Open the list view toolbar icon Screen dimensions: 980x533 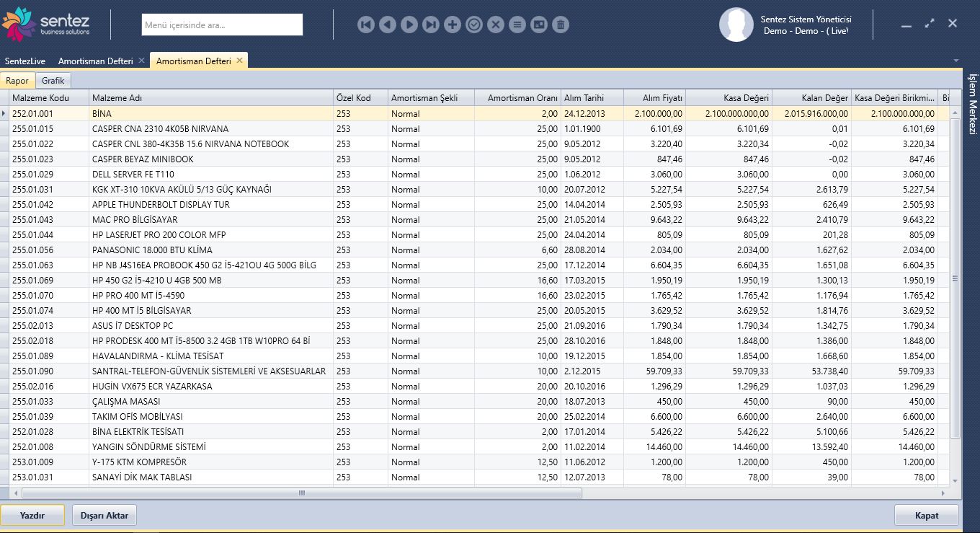click(x=517, y=25)
